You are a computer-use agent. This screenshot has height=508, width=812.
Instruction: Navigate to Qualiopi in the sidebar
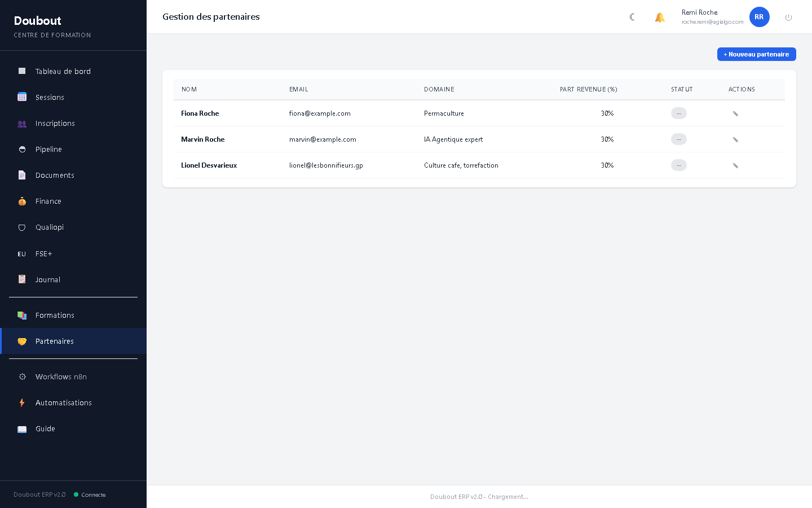pyautogui.click(x=50, y=227)
